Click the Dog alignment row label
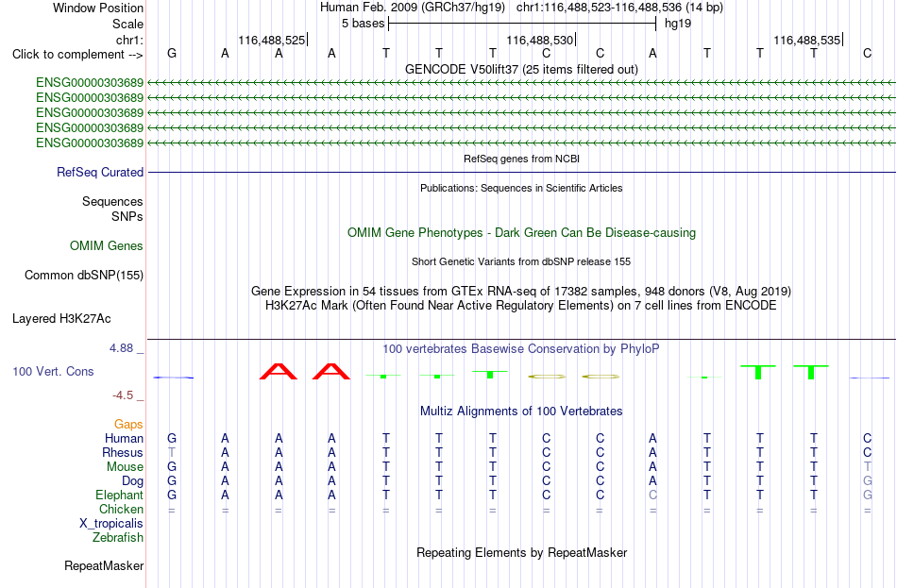The height and width of the screenshot is (588, 897). coord(133,481)
